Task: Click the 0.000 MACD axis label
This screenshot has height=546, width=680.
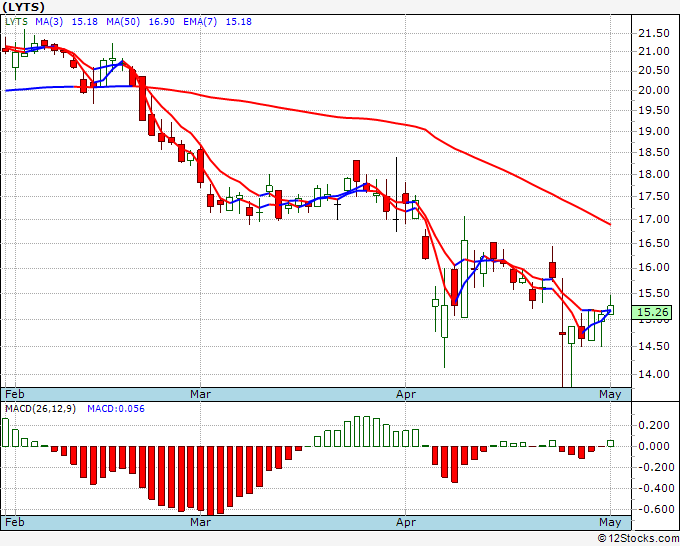Action: click(x=654, y=446)
